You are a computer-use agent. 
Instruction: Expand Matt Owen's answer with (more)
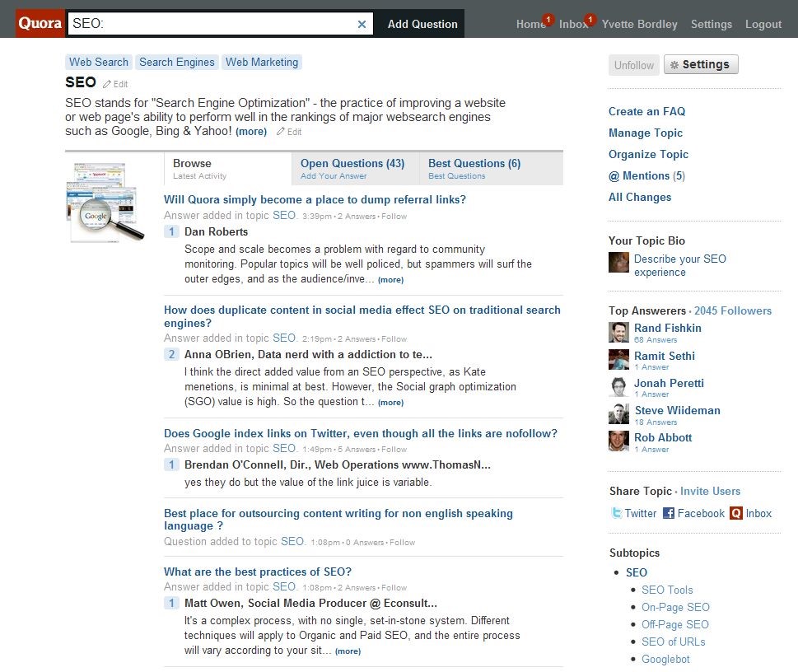point(348,651)
